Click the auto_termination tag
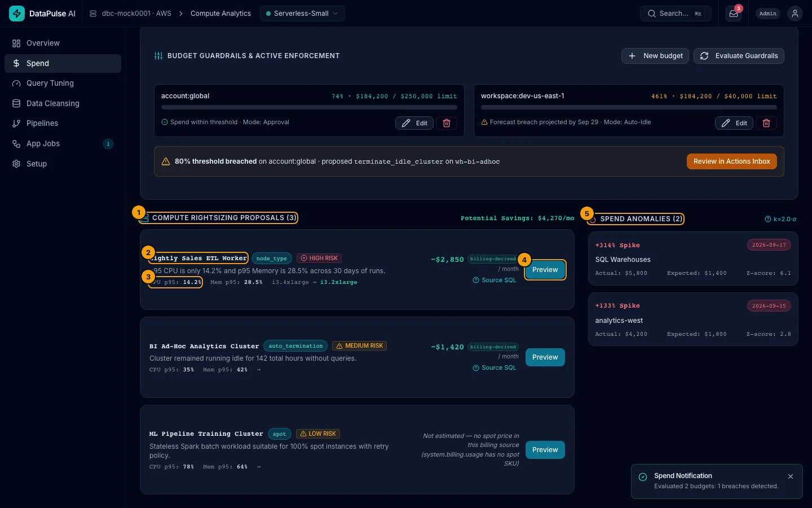 tap(295, 346)
